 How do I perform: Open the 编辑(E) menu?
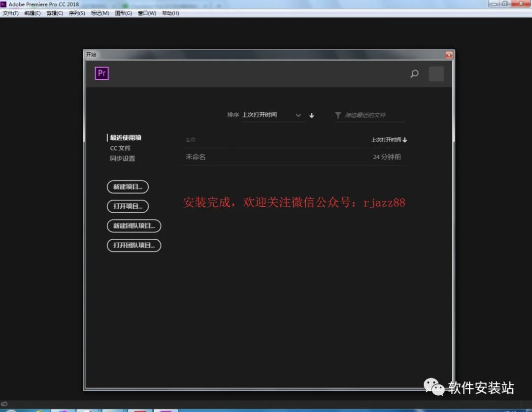click(x=33, y=13)
